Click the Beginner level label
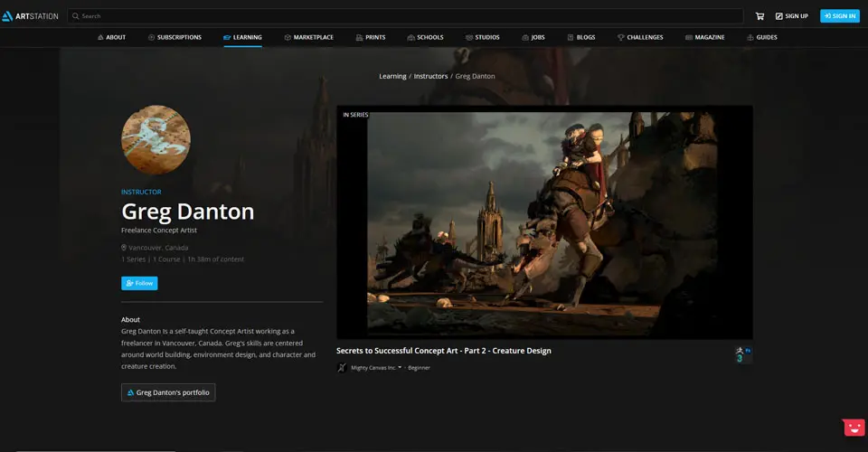 click(419, 367)
